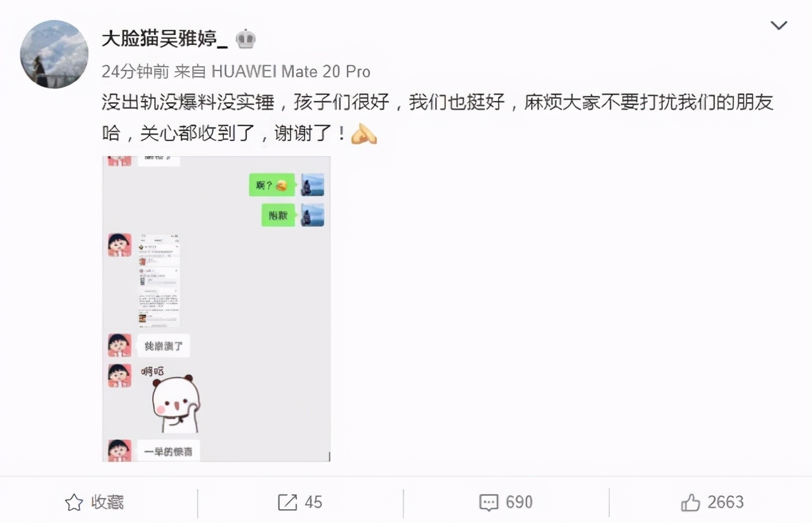The width and height of the screenshot is (812, 523).
Task: Open the post options chevron menu
Action: 778,26
